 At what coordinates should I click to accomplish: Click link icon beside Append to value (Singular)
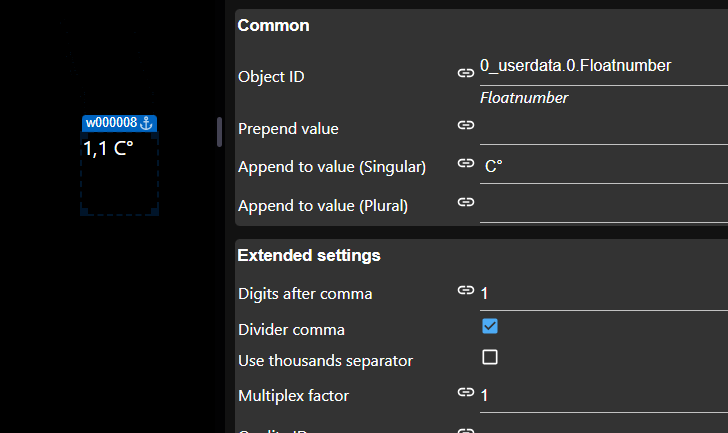coord(465,163)
